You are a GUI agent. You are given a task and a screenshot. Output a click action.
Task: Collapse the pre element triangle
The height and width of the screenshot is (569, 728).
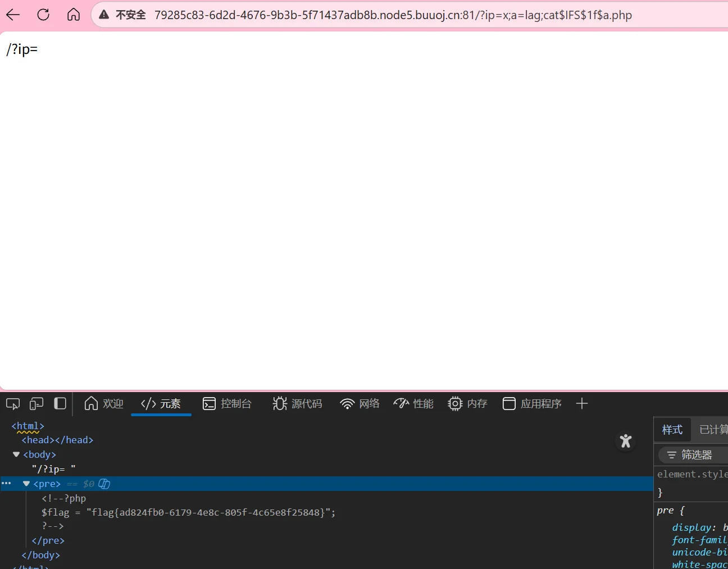coord(26,484)
